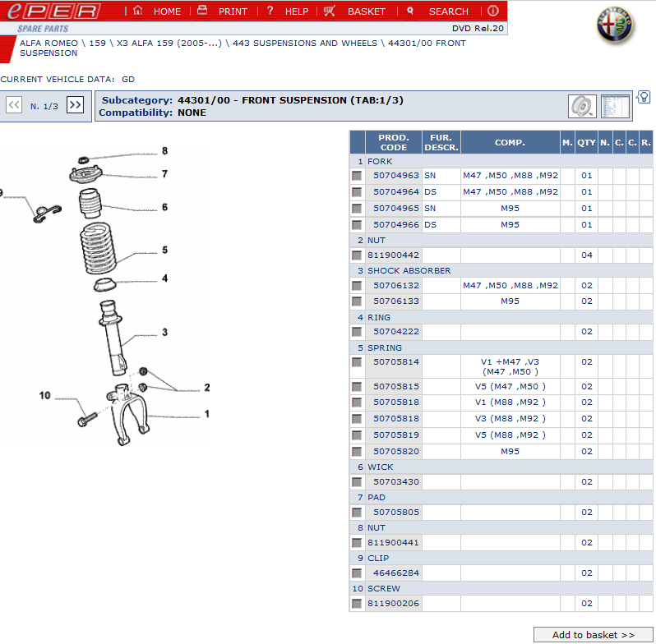Tick checkbox for ring 50704222
656x644 pixels.
coord(357,332)
